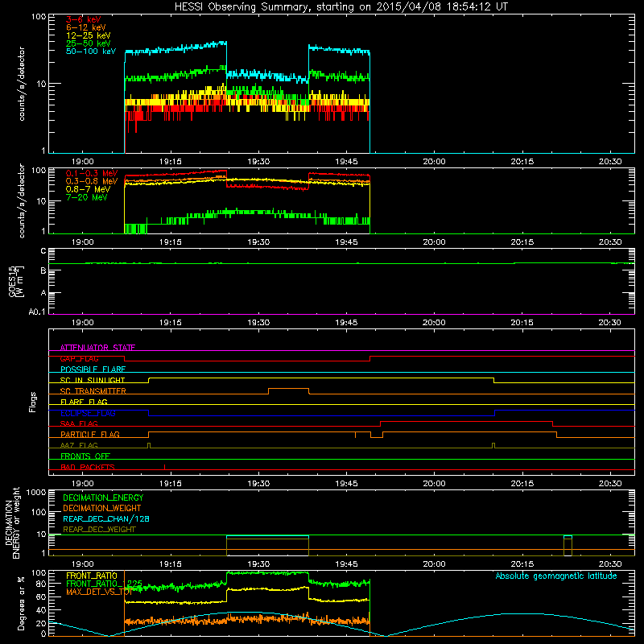
Task: Click the SC_TRANSMITTER raised pulse segment
Action: (289, 389)
